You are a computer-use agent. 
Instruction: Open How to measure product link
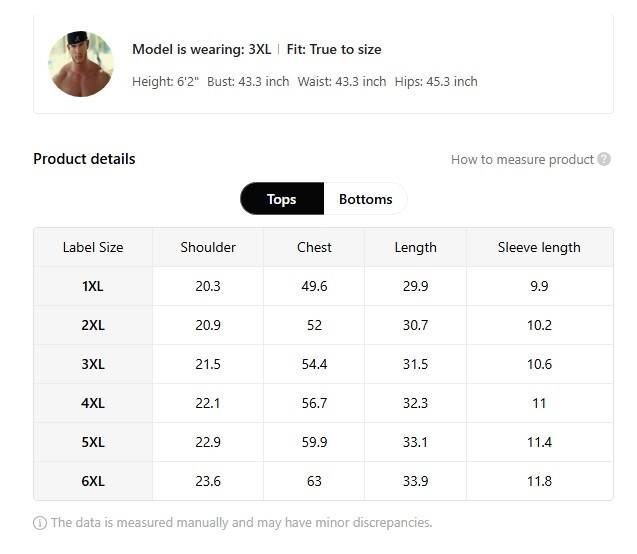[522, 159]
